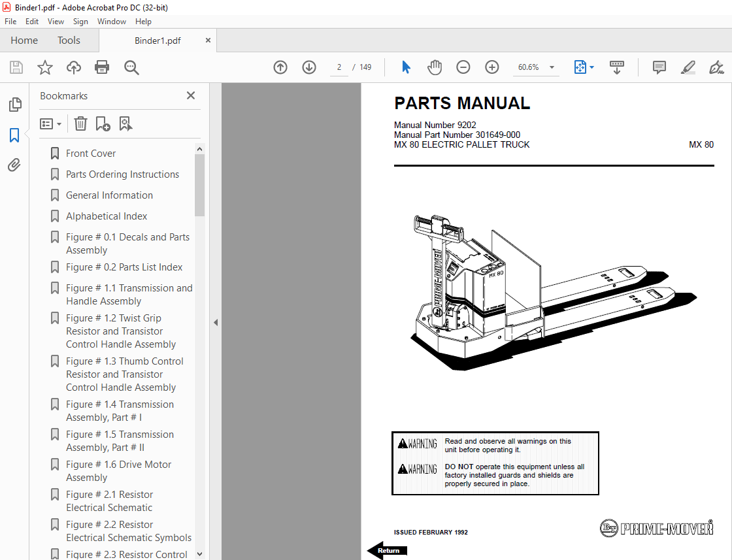Screen dimensions: 732x560
Task: Zoom out with minus icon
Action: click(x=463, y=67)
